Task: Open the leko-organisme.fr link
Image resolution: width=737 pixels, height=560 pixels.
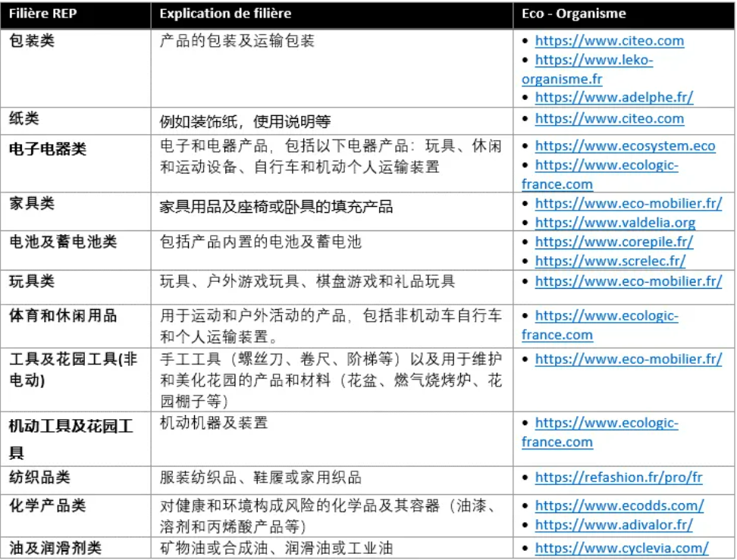Action: pos(593,60)
